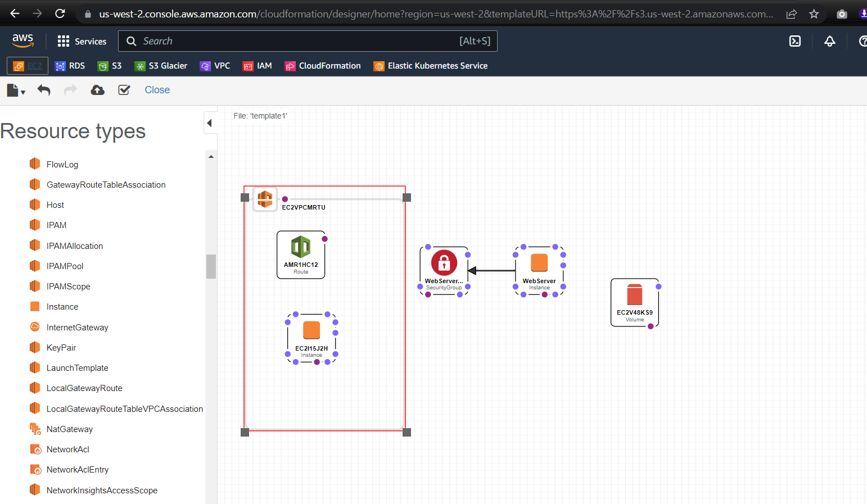Bookmark this page with star icon
Image resolution: width=867 pixels, height=504 pixels.
click(x=814, y=13)
